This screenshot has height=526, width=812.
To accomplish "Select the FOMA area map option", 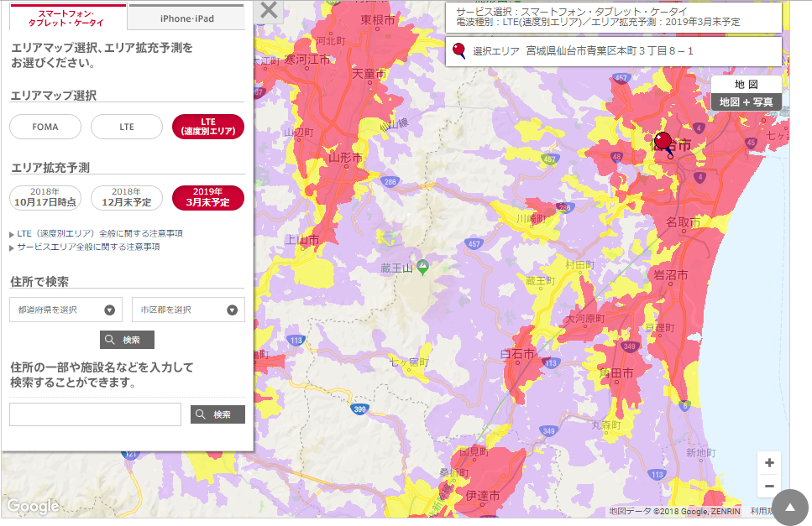I will point(45,127).
